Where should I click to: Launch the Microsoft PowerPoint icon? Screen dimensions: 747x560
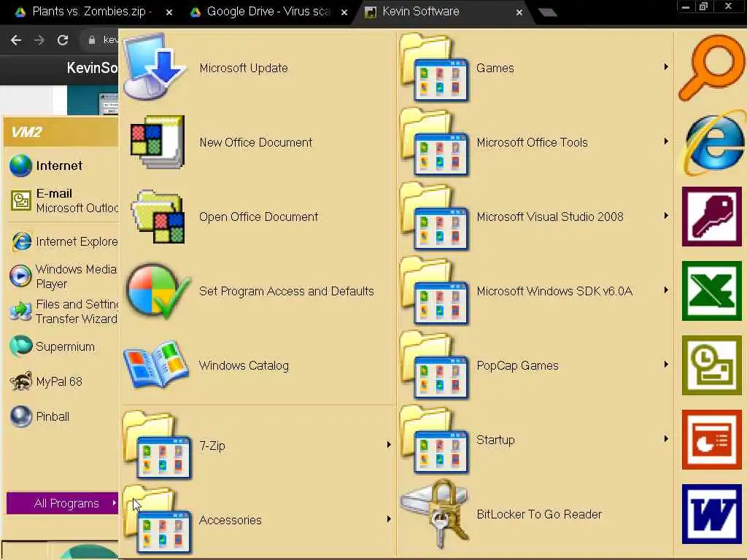tap(712, 439)
